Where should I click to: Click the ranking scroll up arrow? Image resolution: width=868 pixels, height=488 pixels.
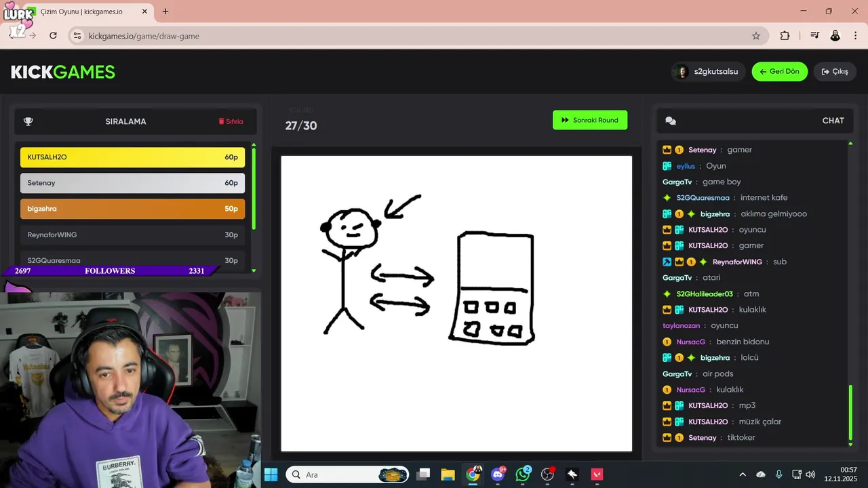click(x=254, y=144)
